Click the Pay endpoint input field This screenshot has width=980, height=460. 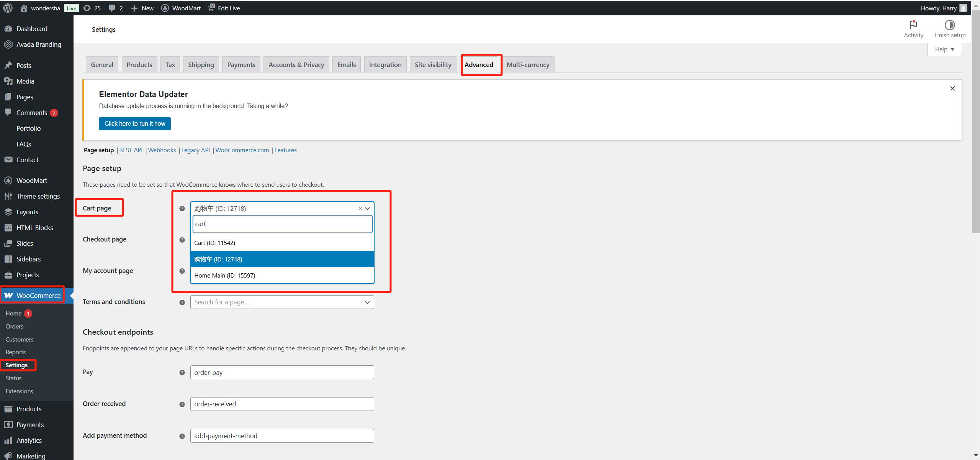[x=282, y=373]
